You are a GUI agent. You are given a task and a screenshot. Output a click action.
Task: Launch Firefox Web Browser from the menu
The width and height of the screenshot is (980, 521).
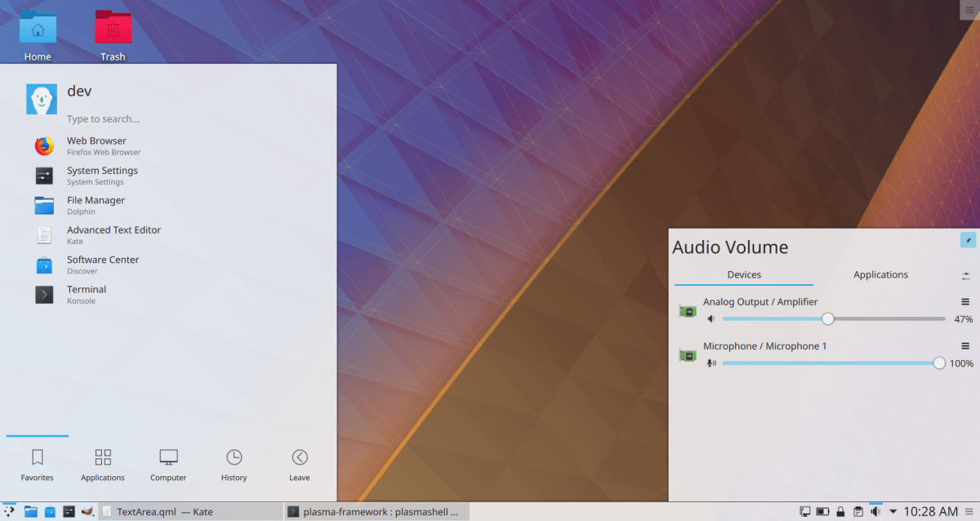[x=97, y=145]
